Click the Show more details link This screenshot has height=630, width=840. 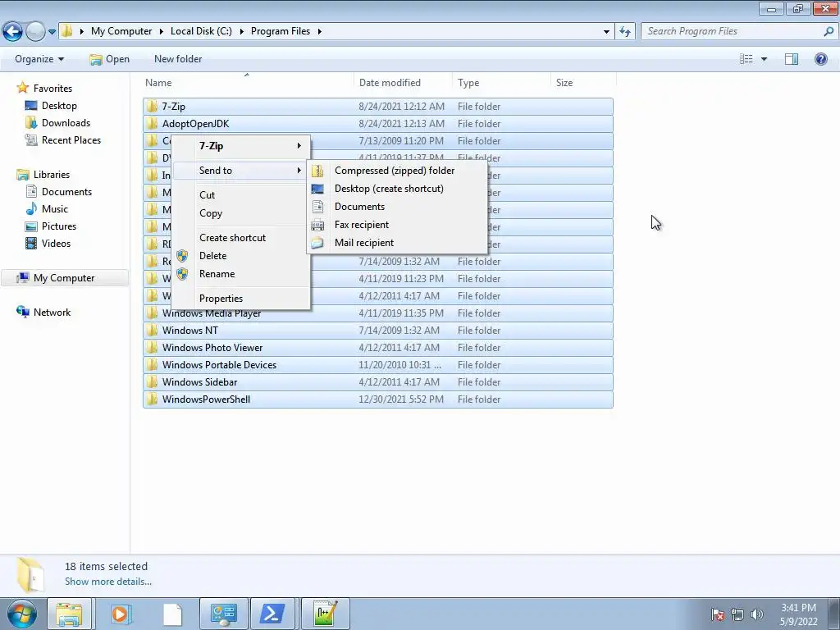click(x=108, y=582)
